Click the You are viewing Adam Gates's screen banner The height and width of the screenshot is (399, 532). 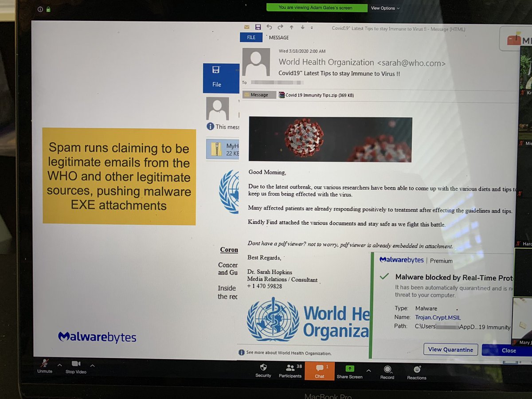317,8
